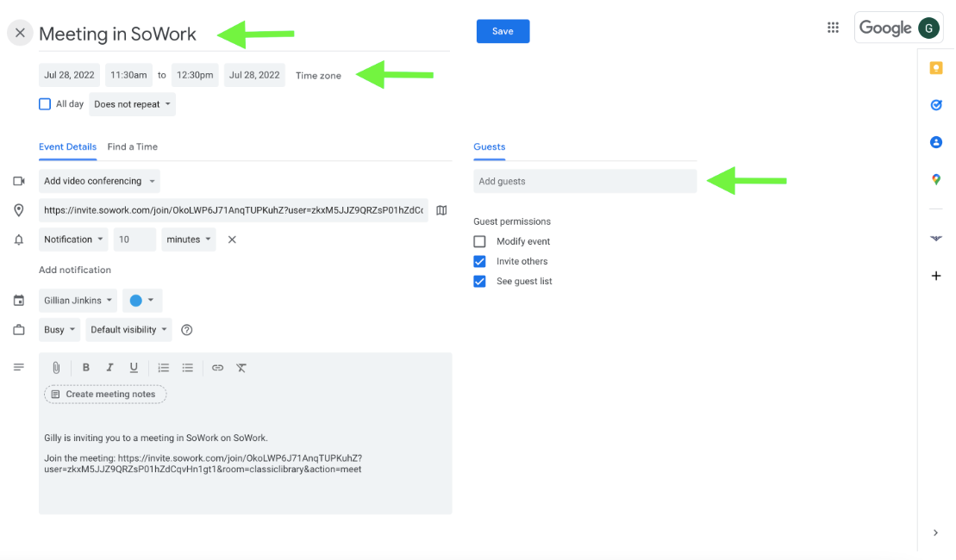Insert a link in the description
Viewport: 956px width, 560px height.
tap(217, 367)
